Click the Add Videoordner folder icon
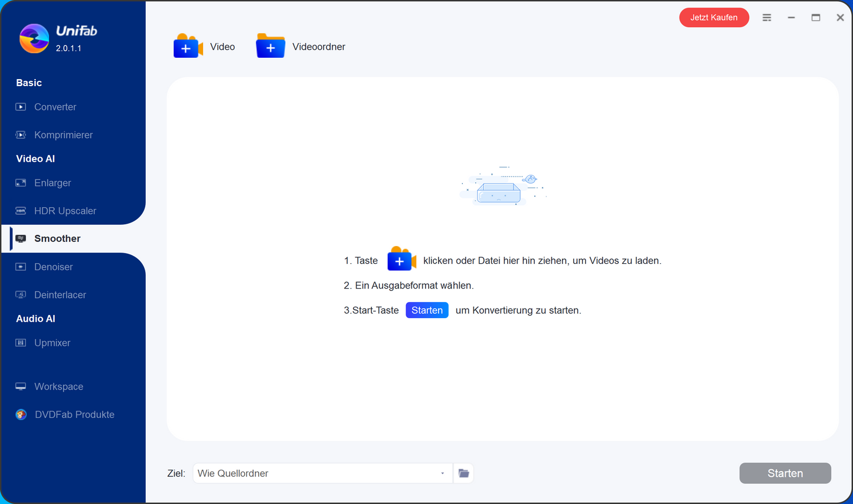 pyautogui.click(x=270, y=47)
